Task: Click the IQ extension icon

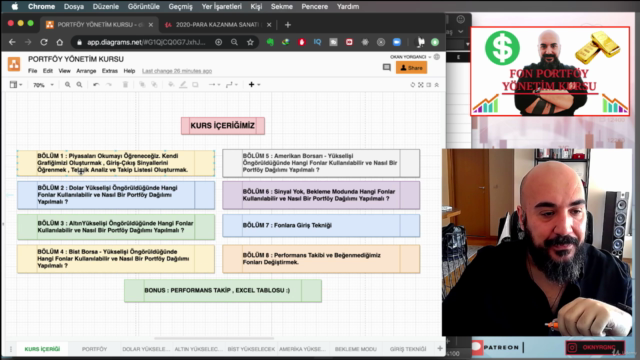Action: pos(317,42)
